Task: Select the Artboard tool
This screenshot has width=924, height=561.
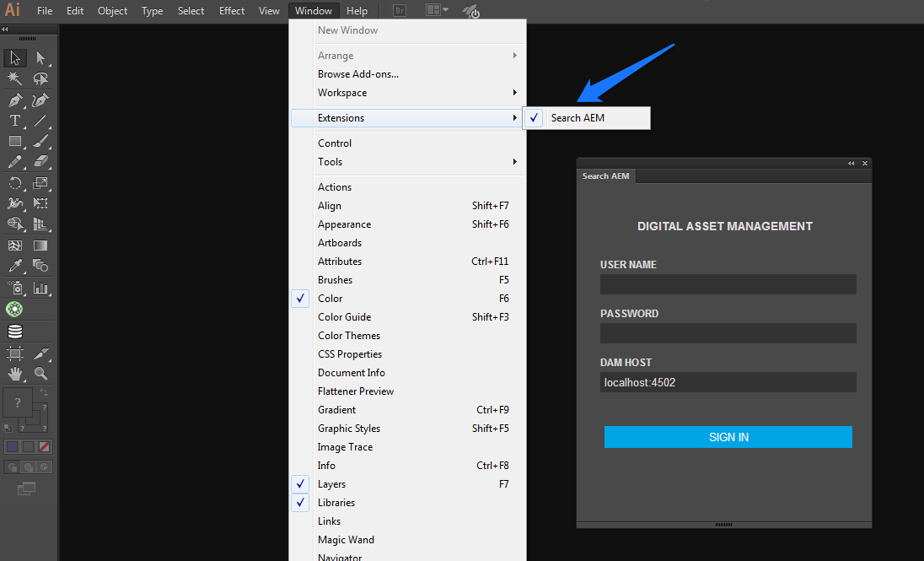Action: coord(14,353)
